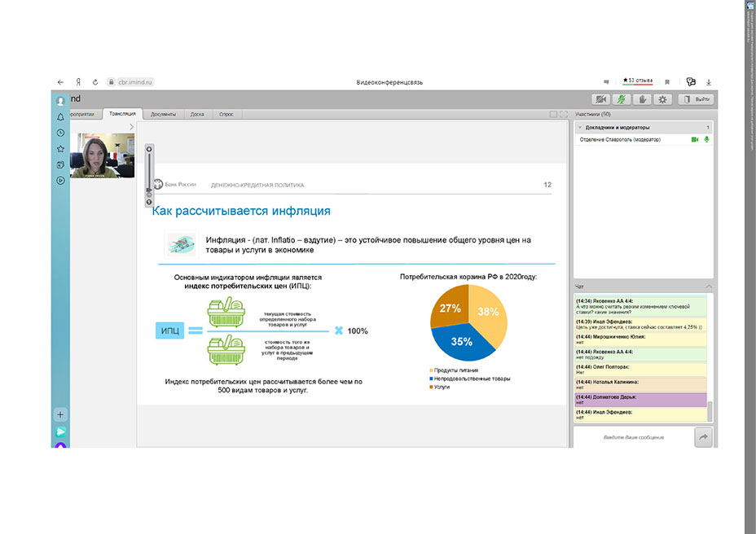Type in the chat message field
Image resolution: width=756 pixels, height=534 pixels.
(633, 437)
